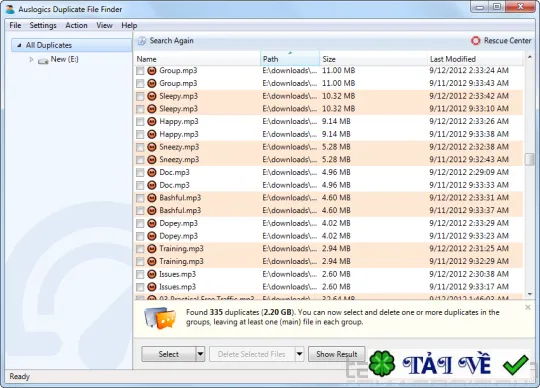Click the mp3 icon of the 9/11 Happy.mp3 row
Image resolution: width=540 pixels, height=388 pixels.
pyautogui.click(x=152, y=134)
